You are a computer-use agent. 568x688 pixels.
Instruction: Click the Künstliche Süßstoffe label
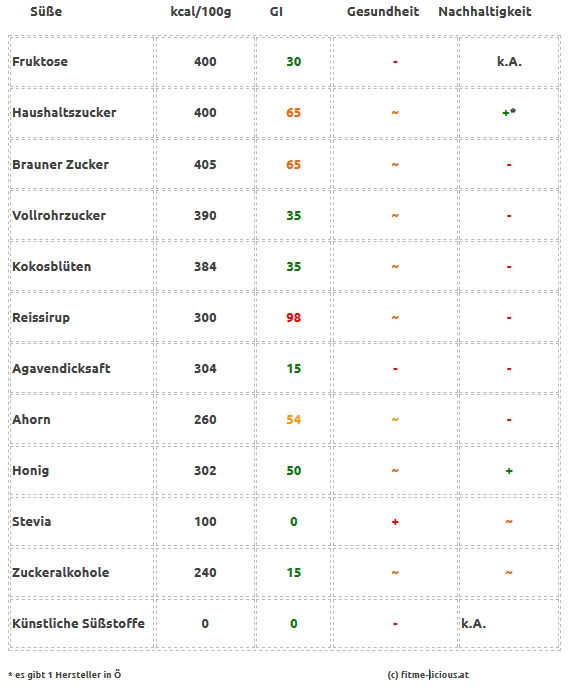click(78, 624)
